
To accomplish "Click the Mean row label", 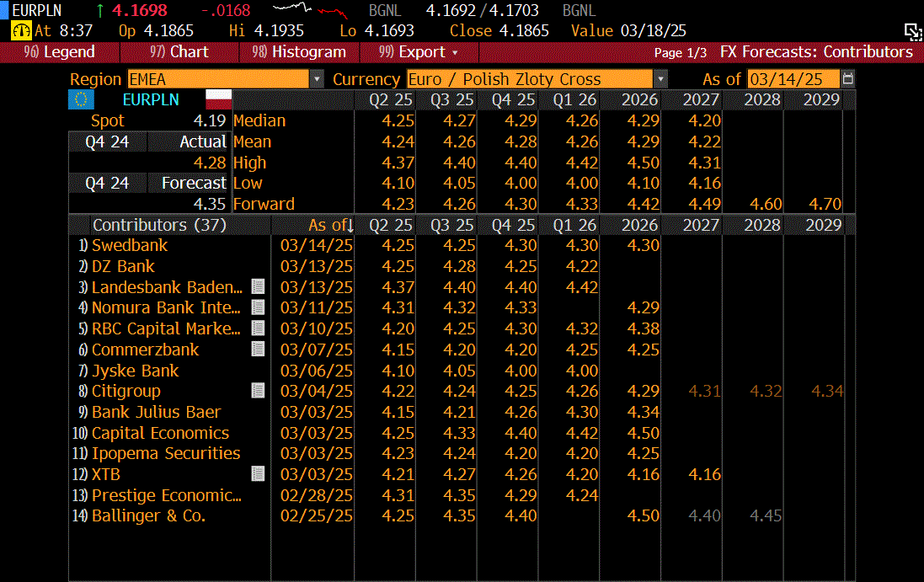I will click(x=252, y=141).
